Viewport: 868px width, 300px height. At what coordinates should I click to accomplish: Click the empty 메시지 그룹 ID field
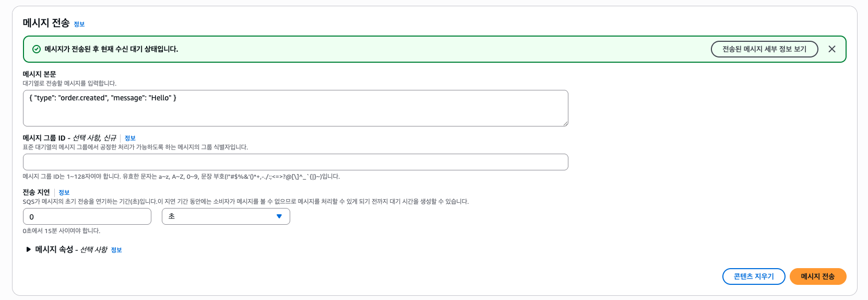coord(295,162)
